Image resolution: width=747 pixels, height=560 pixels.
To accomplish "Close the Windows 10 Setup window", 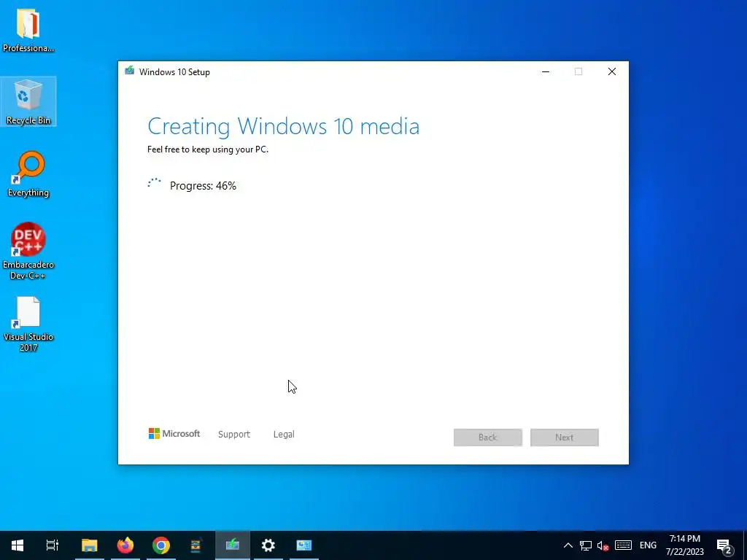I will (612, 71).
